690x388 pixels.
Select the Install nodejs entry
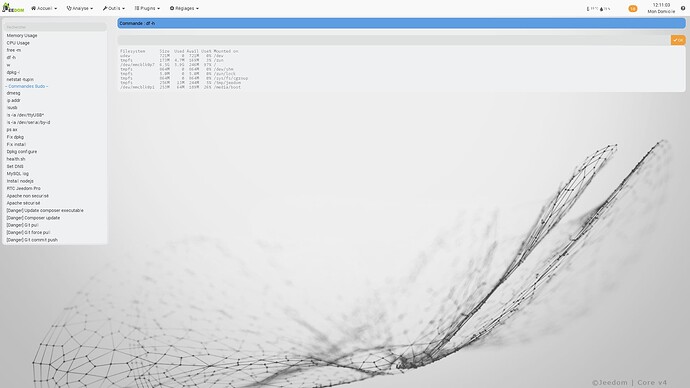tap(20, 181)
